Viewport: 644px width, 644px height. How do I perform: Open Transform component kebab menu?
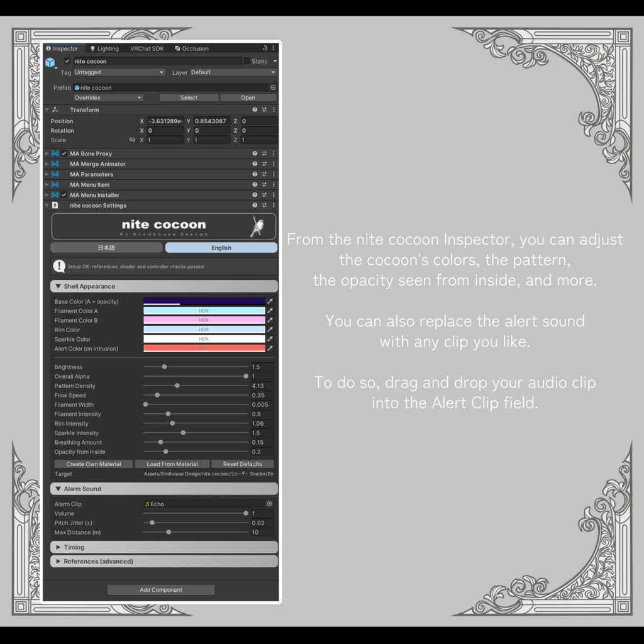(x=274, y=109)
